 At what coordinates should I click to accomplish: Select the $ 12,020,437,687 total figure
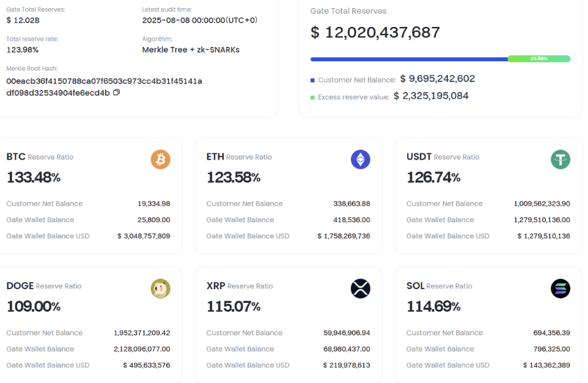[375, 33]
